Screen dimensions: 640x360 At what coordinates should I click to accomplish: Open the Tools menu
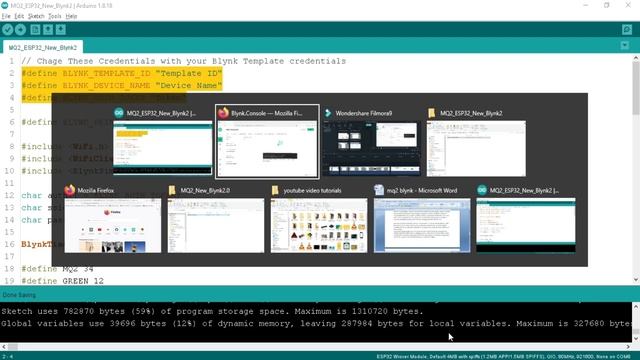click(x=55, y=16)
